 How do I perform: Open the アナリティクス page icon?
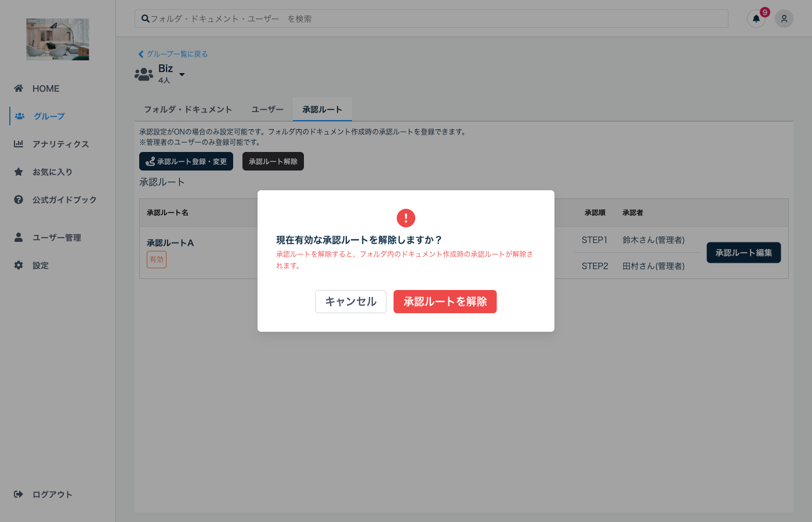18,144
